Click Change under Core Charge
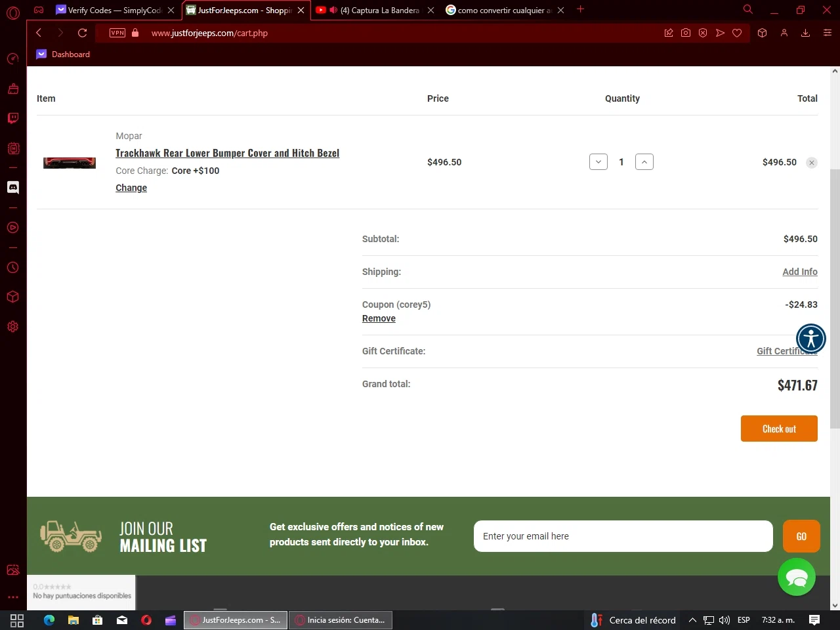The height and width of the screenshot is (630, 840). pyautogui.click(x=131, y=188)
